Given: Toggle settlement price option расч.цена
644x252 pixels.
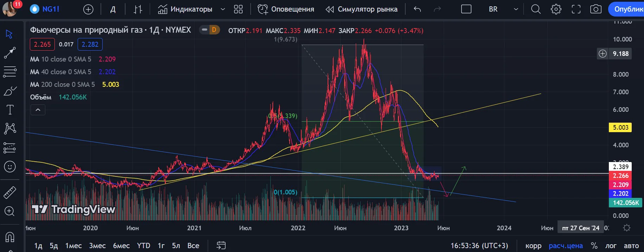Looking at the screenshot, I should (x=566, y=246).
